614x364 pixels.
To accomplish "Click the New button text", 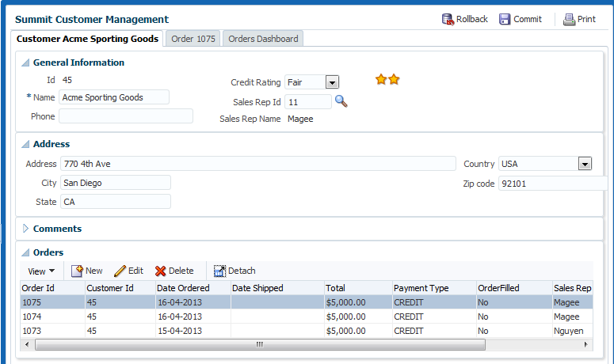I will (x=94, y=271).
